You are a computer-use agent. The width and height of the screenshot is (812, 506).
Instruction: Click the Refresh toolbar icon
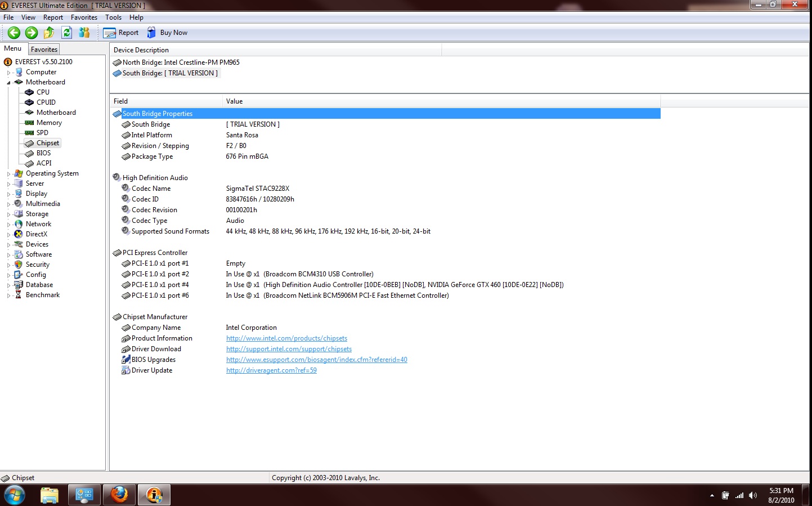click(x=66, y=33)
